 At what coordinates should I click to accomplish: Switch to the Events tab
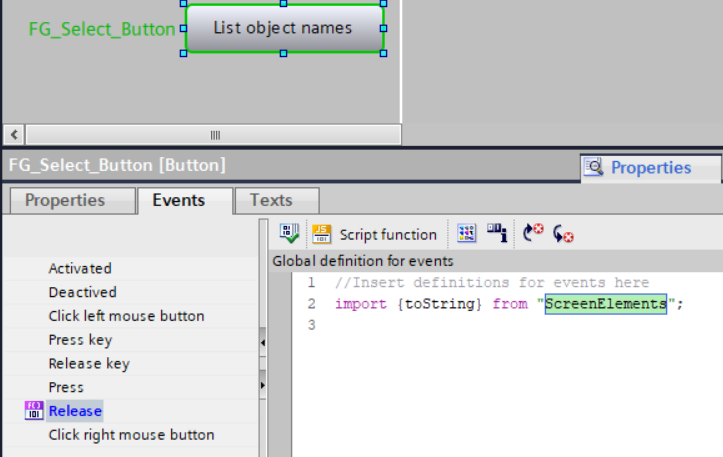184,201
